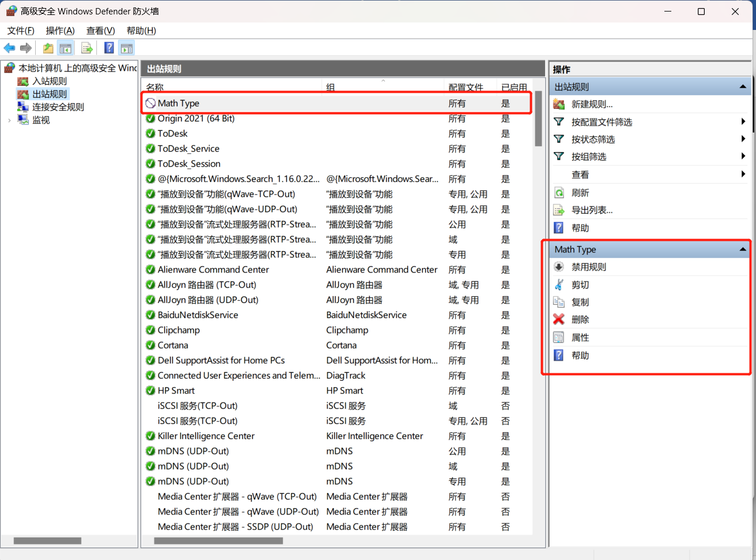The width and height of the screenshot is (756, 560).
Task: Click the scissors 剪切 icon
Action: 559,285
